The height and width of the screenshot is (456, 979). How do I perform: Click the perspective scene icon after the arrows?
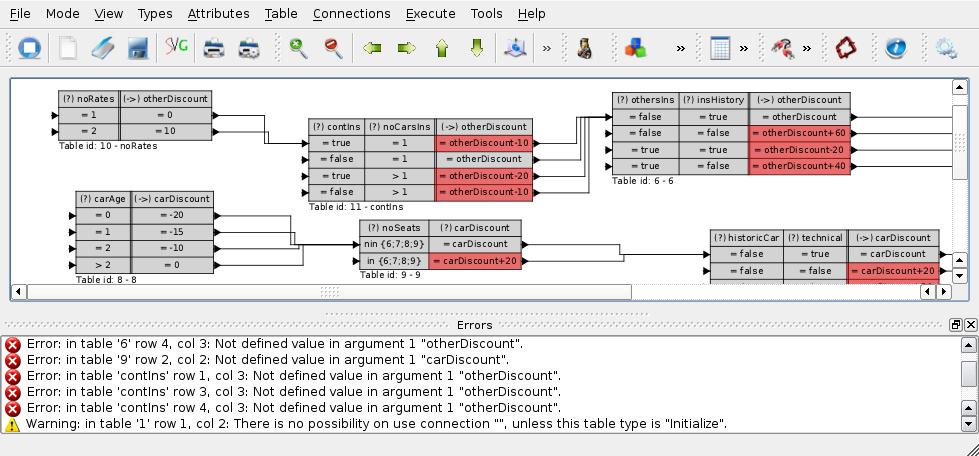pyautogui.click(x=516, y=48)
